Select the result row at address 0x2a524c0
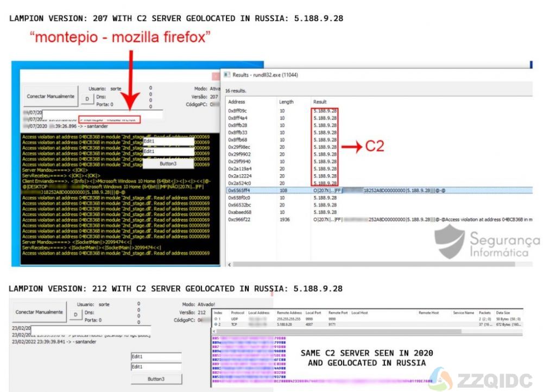The height and width of the screenshot is (392, 543). tap(379, 183)
